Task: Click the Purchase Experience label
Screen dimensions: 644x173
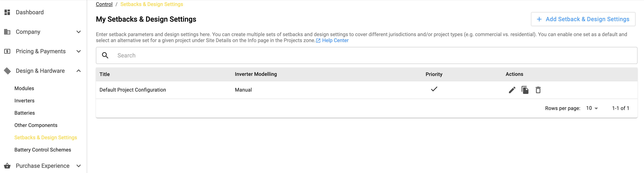Action: tap(43, 166)
